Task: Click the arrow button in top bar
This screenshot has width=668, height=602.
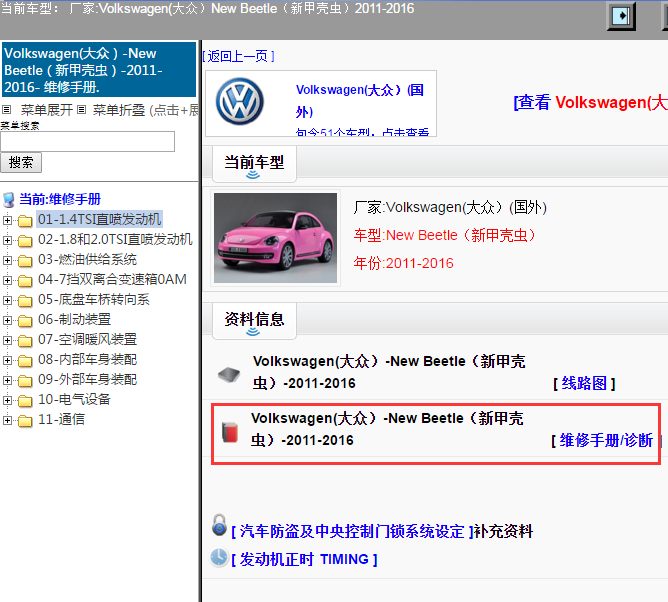Action: coord(621,16)
